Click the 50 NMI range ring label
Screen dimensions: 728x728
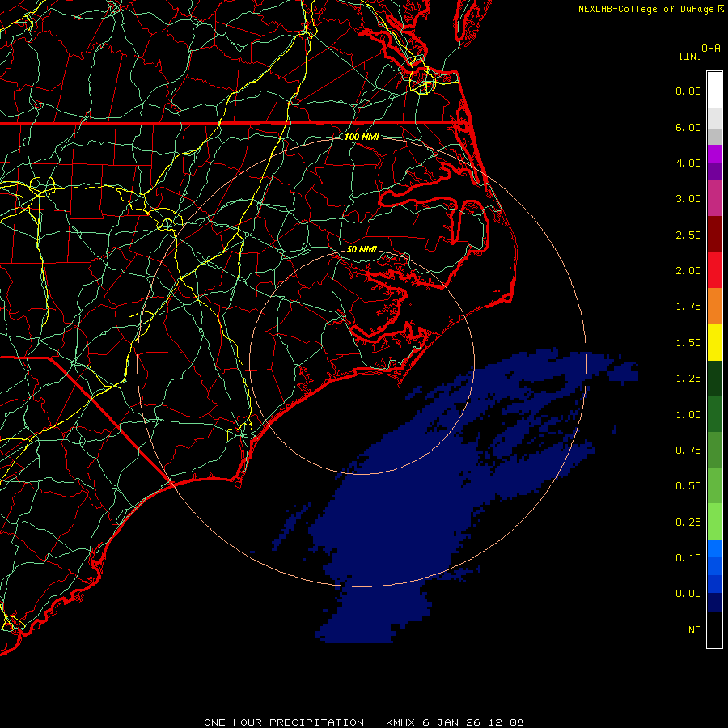(x=362, y=249)
